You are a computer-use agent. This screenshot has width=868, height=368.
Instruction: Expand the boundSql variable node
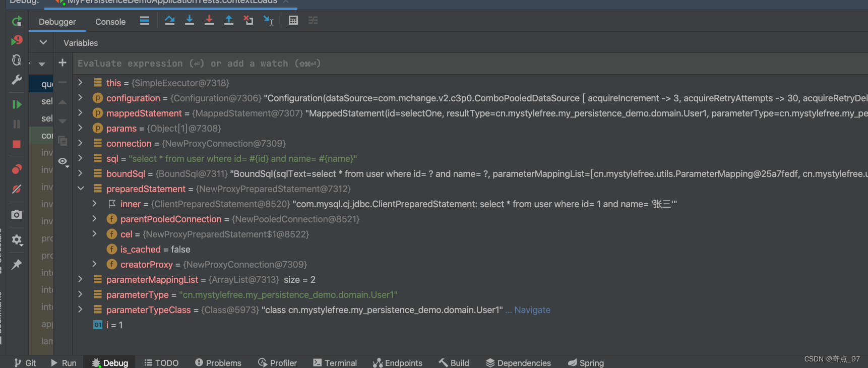(80, 173)
